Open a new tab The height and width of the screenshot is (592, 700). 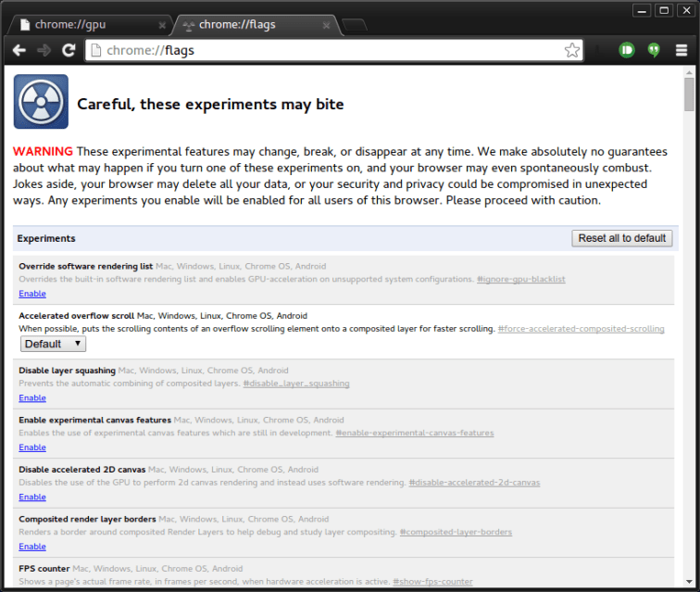[x=355, y=25]
